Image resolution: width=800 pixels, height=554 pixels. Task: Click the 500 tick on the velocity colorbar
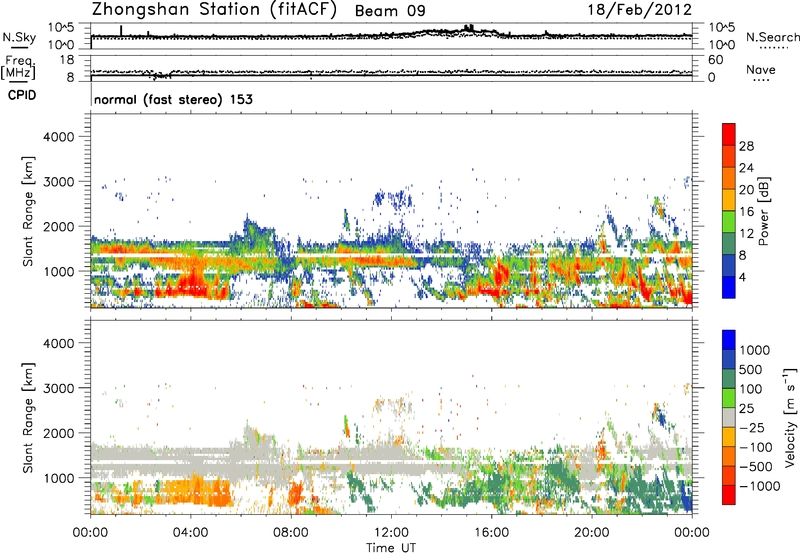click(751, 369)
